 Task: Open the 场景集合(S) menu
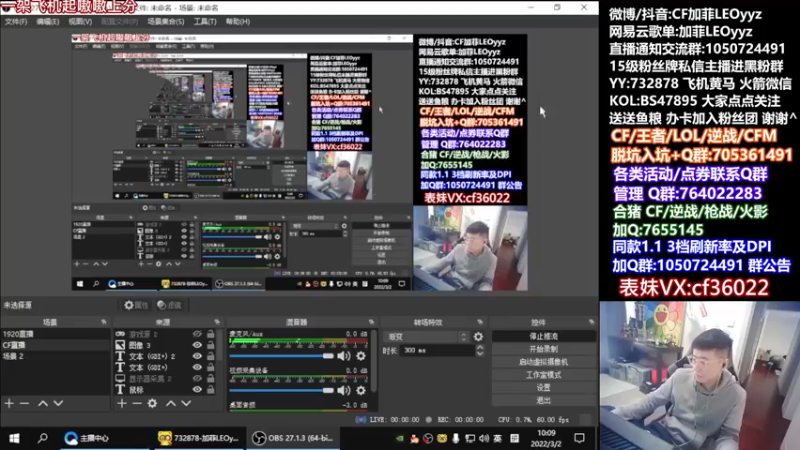(x=166, y=22)
